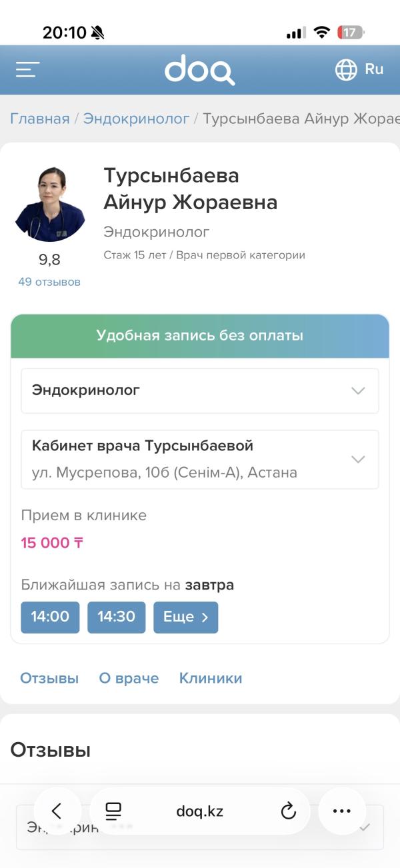The height and width of the screenshot is (868, 400).
Task: Open the 49 отзывов link
Action: coord(49,282)
